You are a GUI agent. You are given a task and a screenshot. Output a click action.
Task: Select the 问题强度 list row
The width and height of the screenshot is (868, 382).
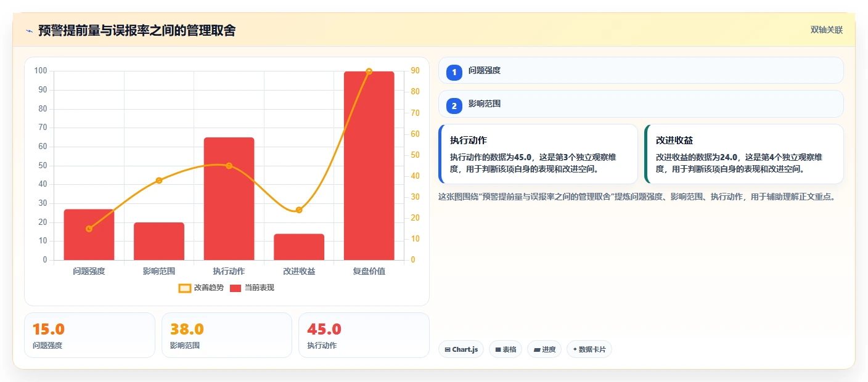click(641, 70)
